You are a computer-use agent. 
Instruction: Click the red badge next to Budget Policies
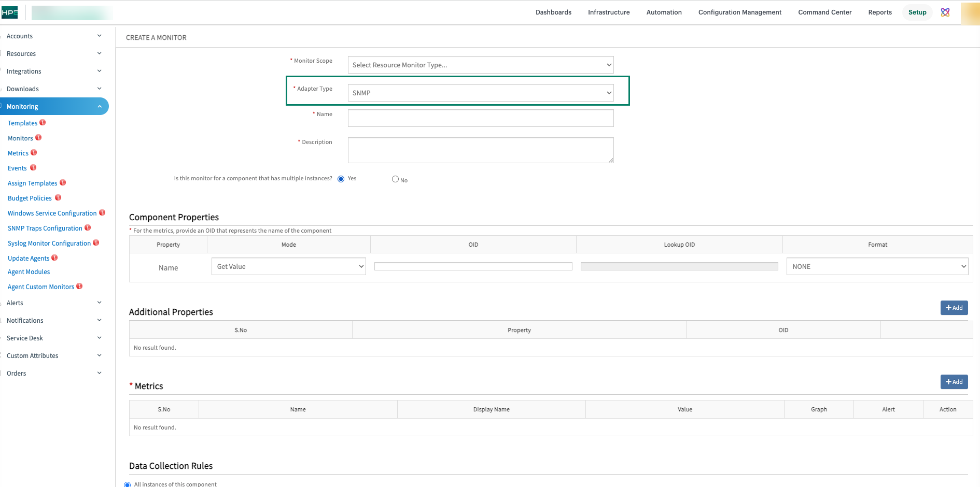pos(58,198)
